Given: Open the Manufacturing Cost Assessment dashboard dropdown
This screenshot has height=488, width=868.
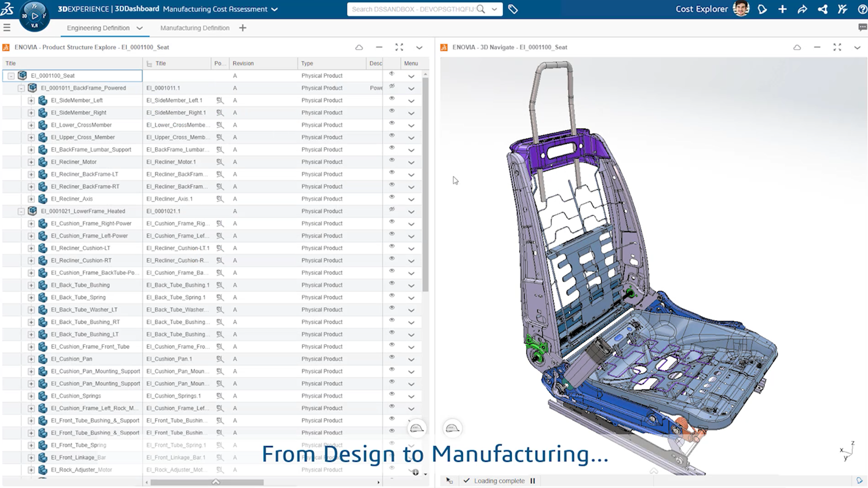Looking at the screenshot, I should (274, 9).
